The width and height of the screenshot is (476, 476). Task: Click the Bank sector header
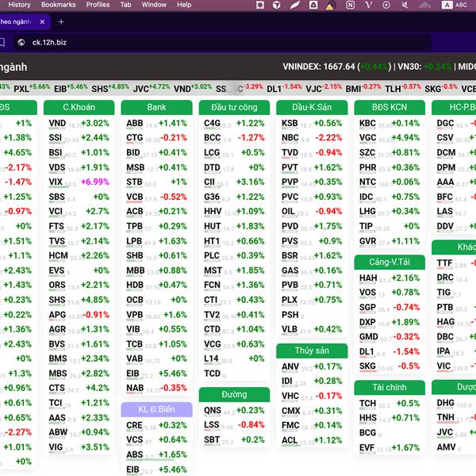click(x=156, y=107)
